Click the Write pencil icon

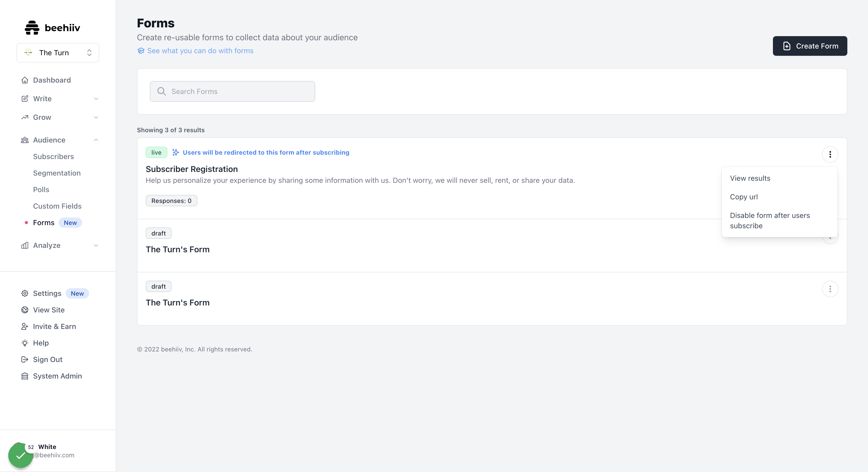[25, 99]
